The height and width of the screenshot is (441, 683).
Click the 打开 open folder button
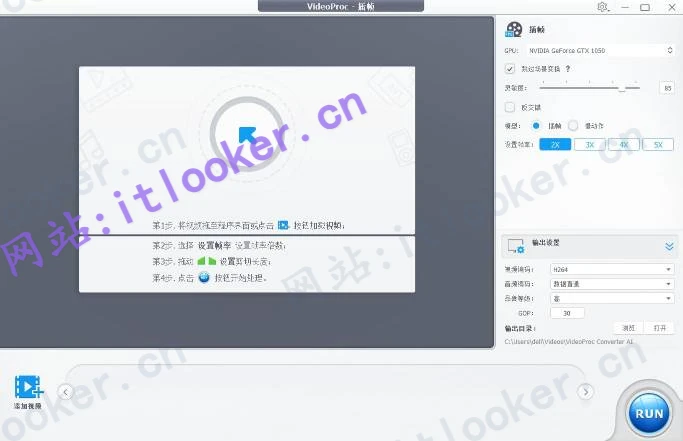(x=659, y=328)
